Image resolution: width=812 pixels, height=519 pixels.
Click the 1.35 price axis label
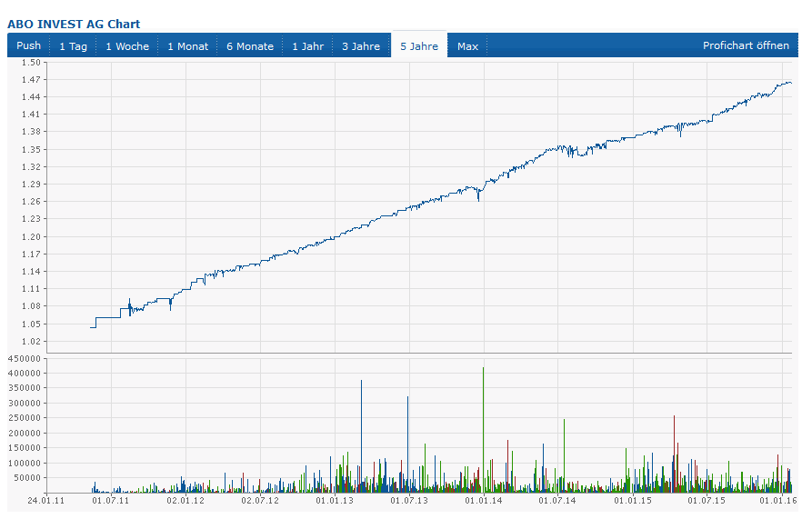31,150
